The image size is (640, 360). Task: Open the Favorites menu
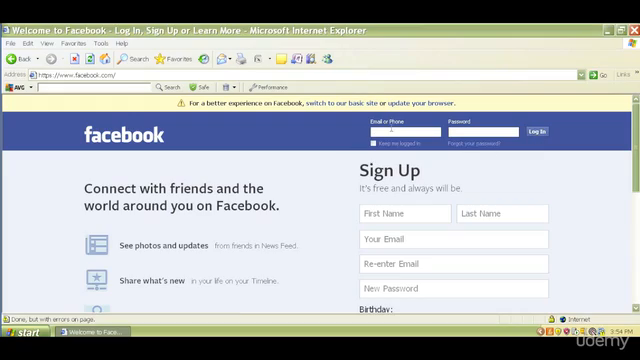(x=73, y=43)
